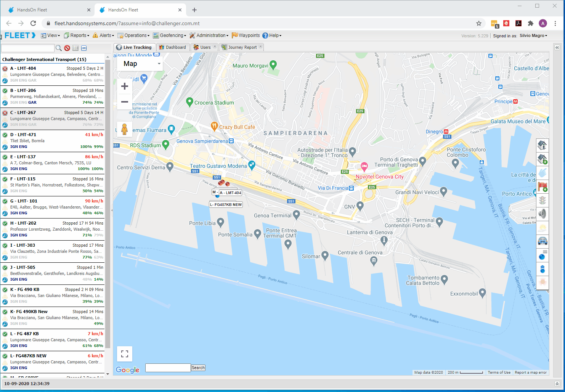The height and width of the screenshot is (392, 565).
Task: Open the column grid icon above vehicle list
Action: tap(75, 48)
